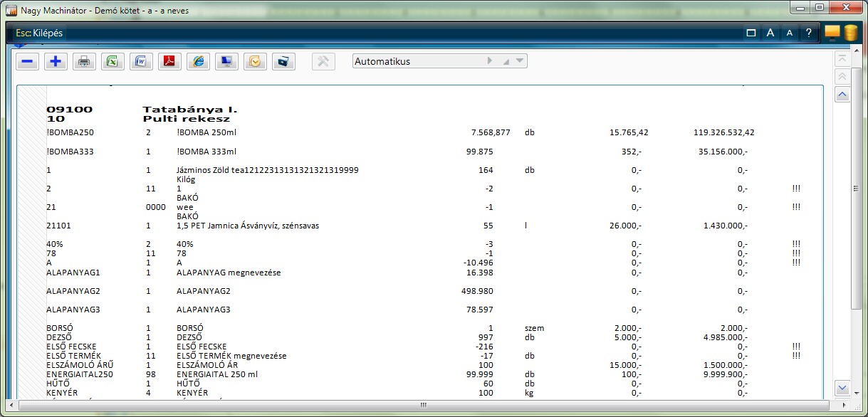Click the larger A font size button
The height and width of the screenshot is (417, 868).
click(770, 33)
